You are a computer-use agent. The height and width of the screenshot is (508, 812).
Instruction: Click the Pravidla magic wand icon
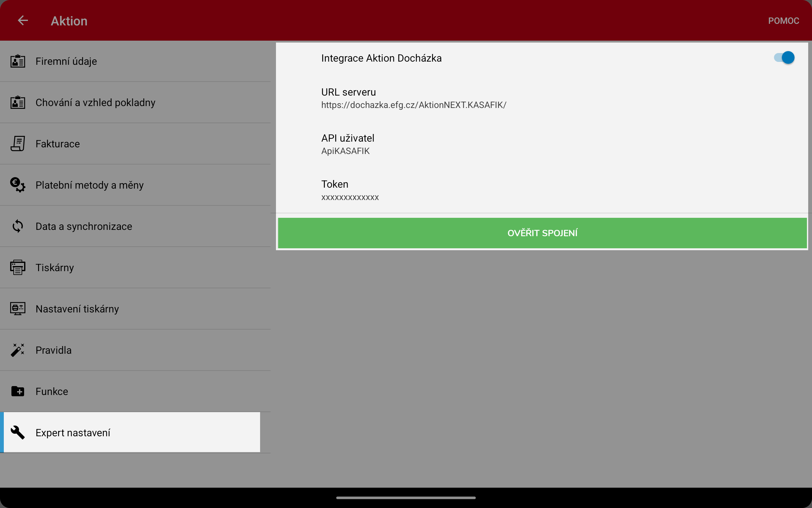point(18,350)
